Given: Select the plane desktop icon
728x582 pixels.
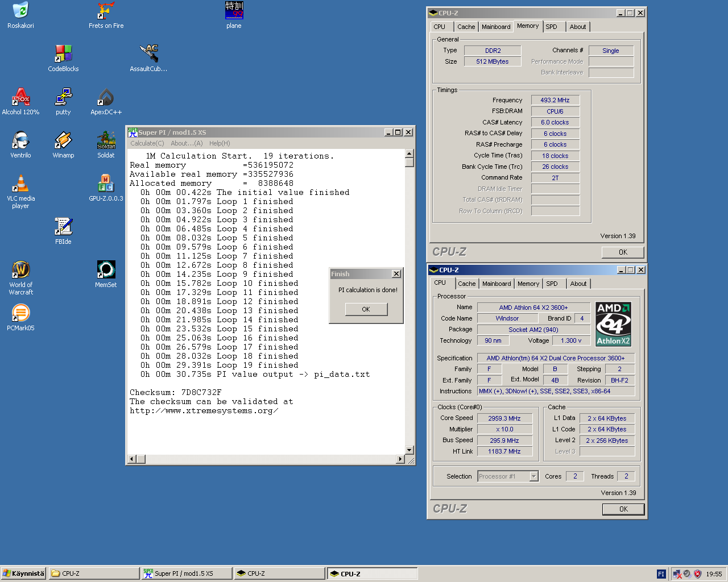Looking at the screenshot, I should pos(234,15).
